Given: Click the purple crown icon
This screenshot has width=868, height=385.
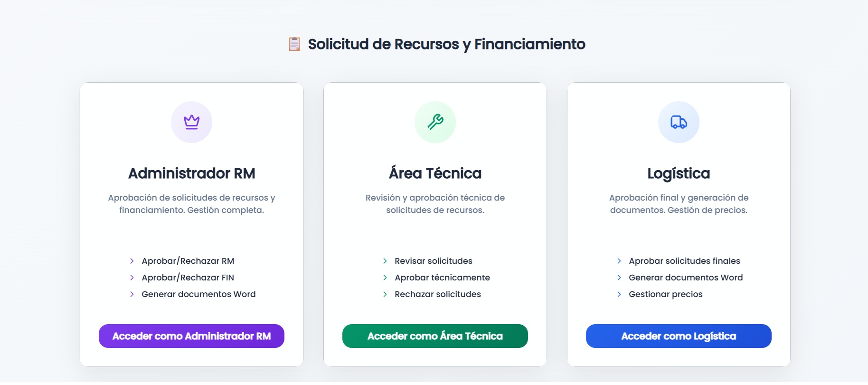Looking at the screenshot, I should click(x=191, y=122).
